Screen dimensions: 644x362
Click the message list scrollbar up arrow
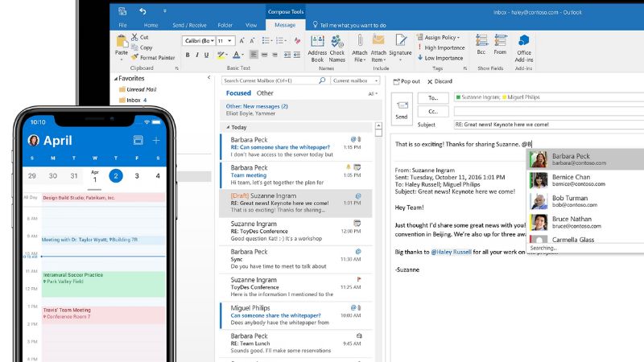coord(378,126)
